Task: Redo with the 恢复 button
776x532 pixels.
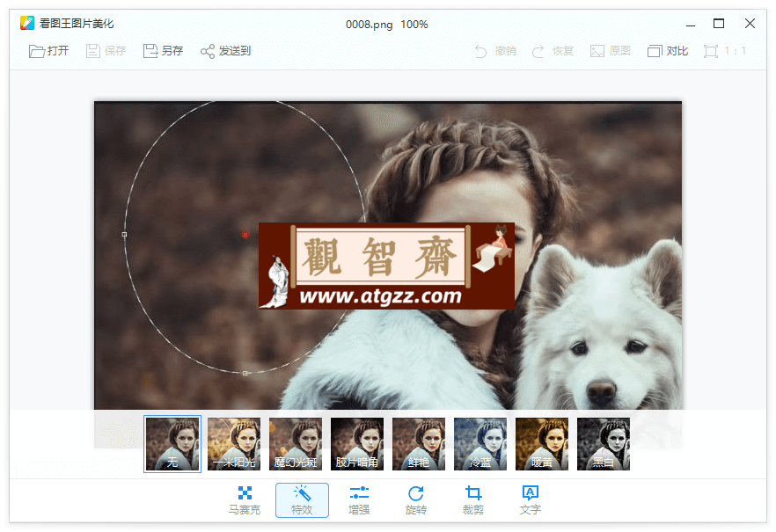Action: (x=553, y=51)
